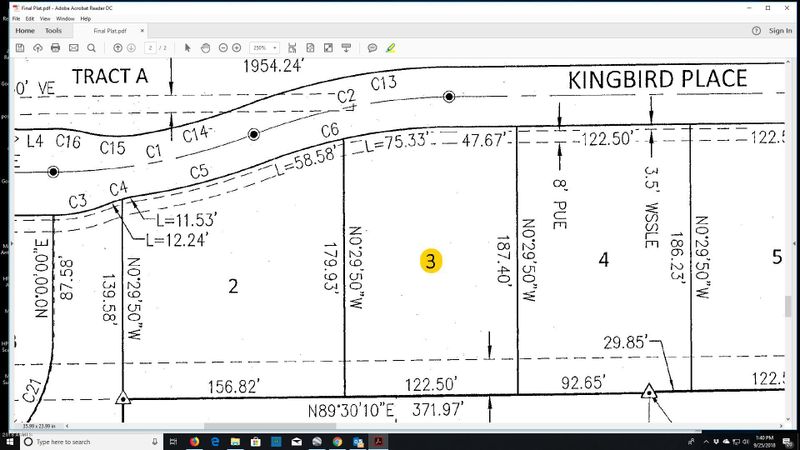800x450 pixels.
Task: Click the scroll left arrow
Action: [67, 426]
